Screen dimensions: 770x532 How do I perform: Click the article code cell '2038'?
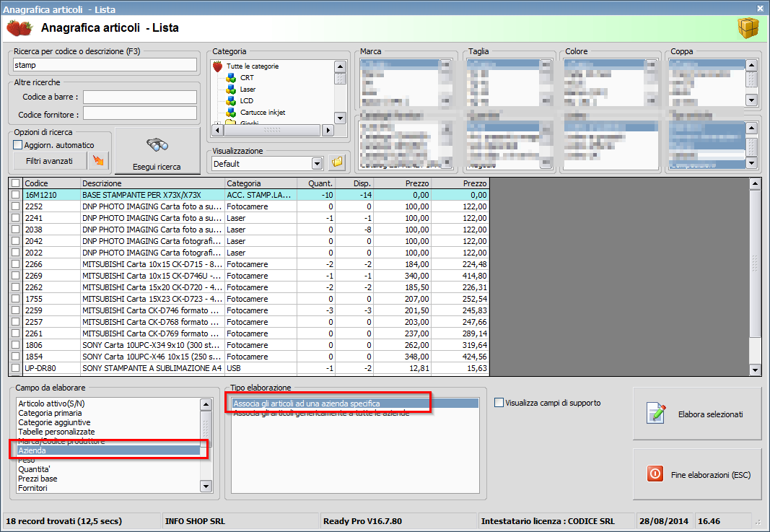coord(51,230)
